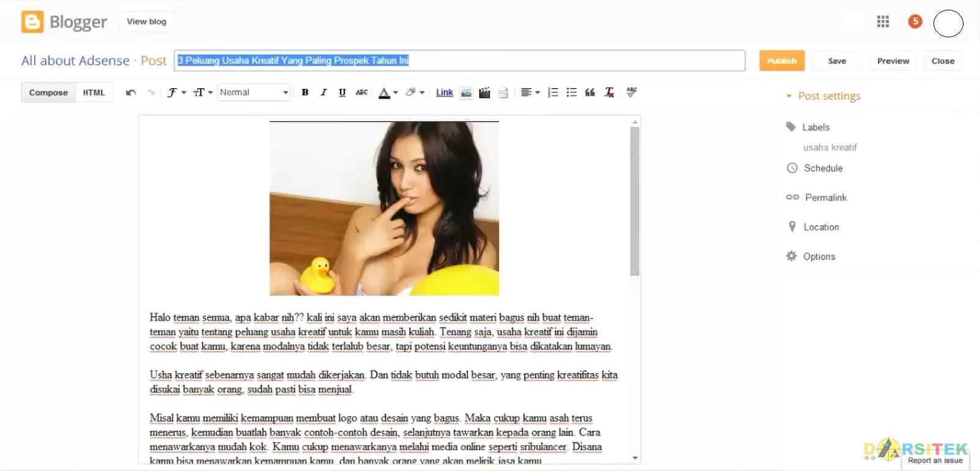The height and width of the screenshot is (471, 980).
Task: Insert a jump break
Action: [x=503, y=93]
